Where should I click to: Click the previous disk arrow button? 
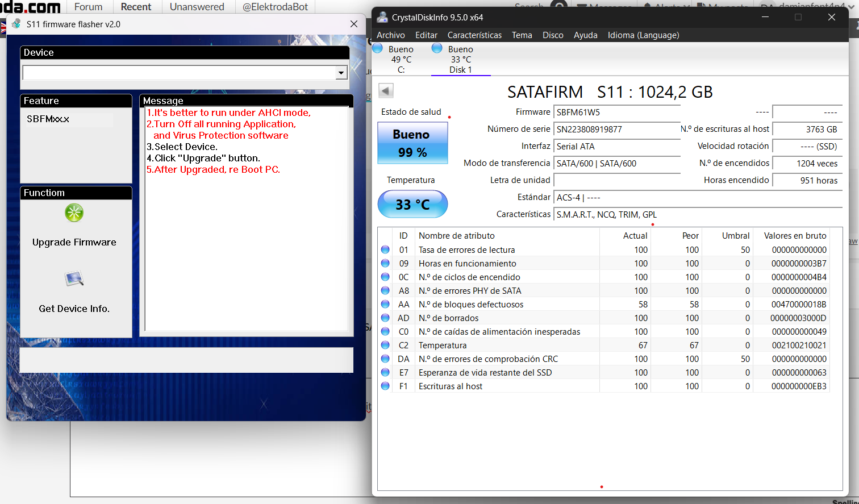click(x=386, y=91)
